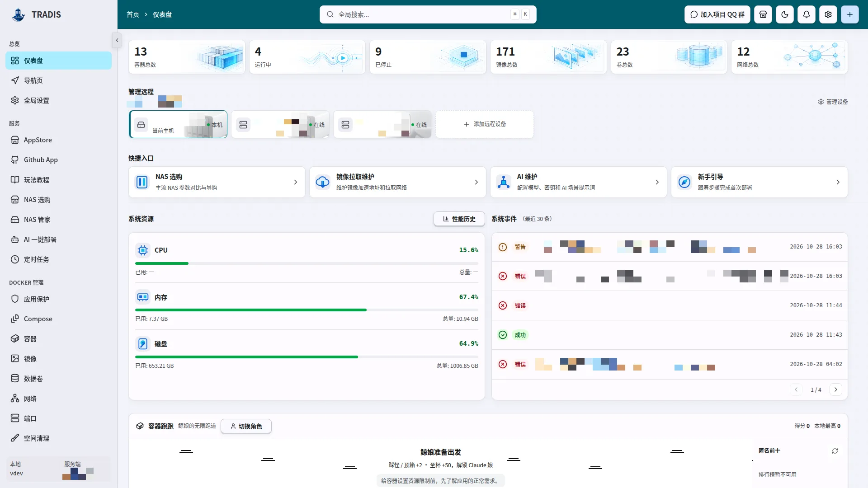Open notifications bell icon
The image size is (868, 488).
[807, 14]
